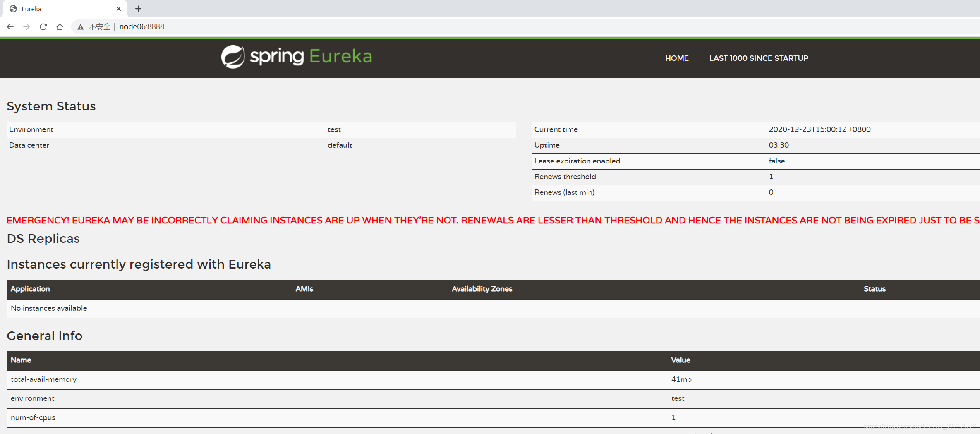Screen dimensions: 980x434
Task: Click the Data center label
Action: (x=29, y=145)
